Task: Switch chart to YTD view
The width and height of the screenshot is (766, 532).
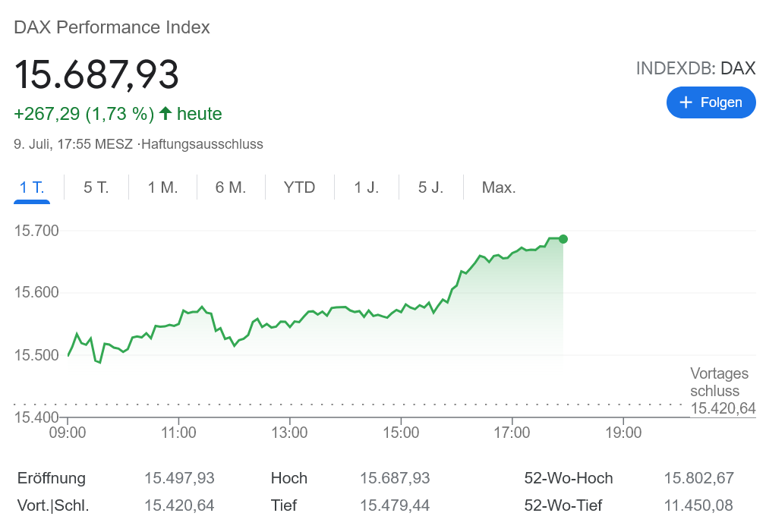Action: click(x=299, y=187)
